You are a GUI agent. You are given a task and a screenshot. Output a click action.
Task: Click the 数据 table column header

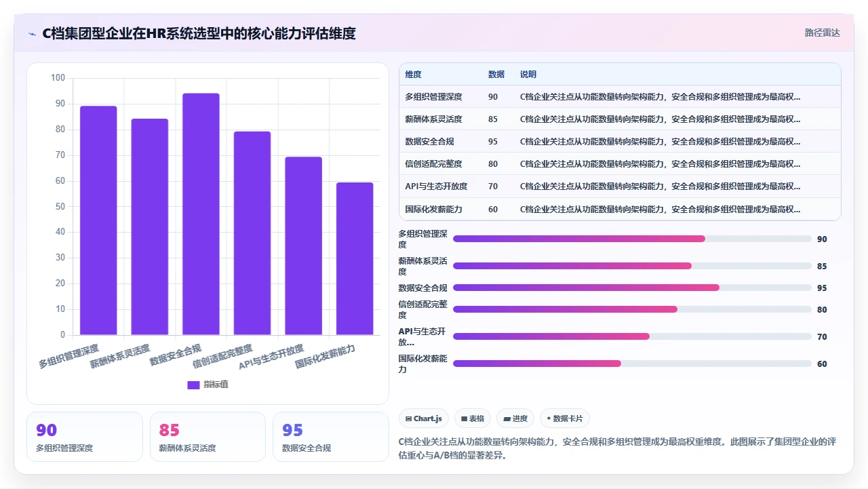pyautogui.click(x=496, y=75)
